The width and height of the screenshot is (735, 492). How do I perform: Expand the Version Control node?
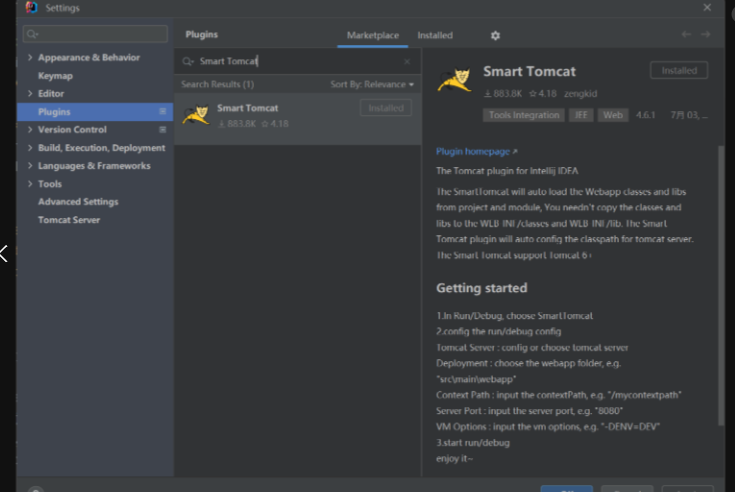click(x=30, y=129)
